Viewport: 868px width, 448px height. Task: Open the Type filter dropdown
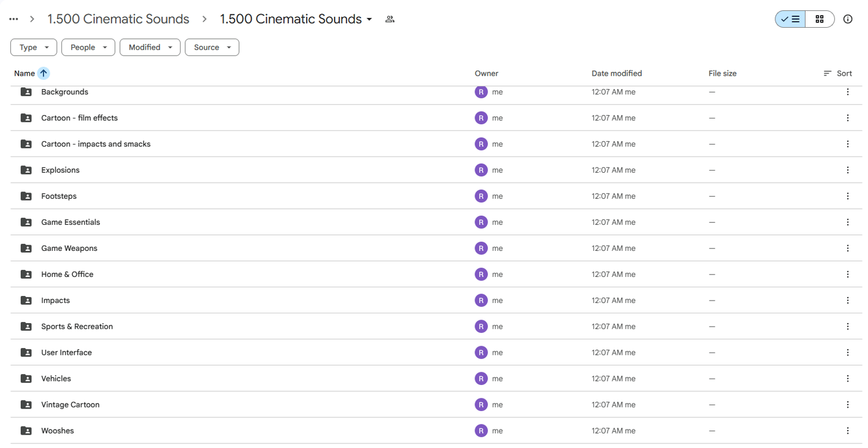pos(33,47)
